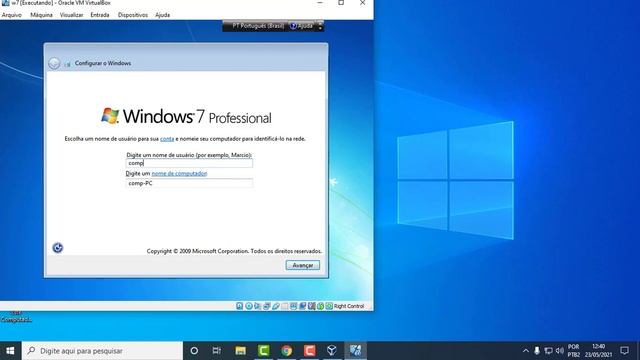Click the microphone tray icon
The height and width of the screenshot is (360, 640).
[x=537, y=351]
